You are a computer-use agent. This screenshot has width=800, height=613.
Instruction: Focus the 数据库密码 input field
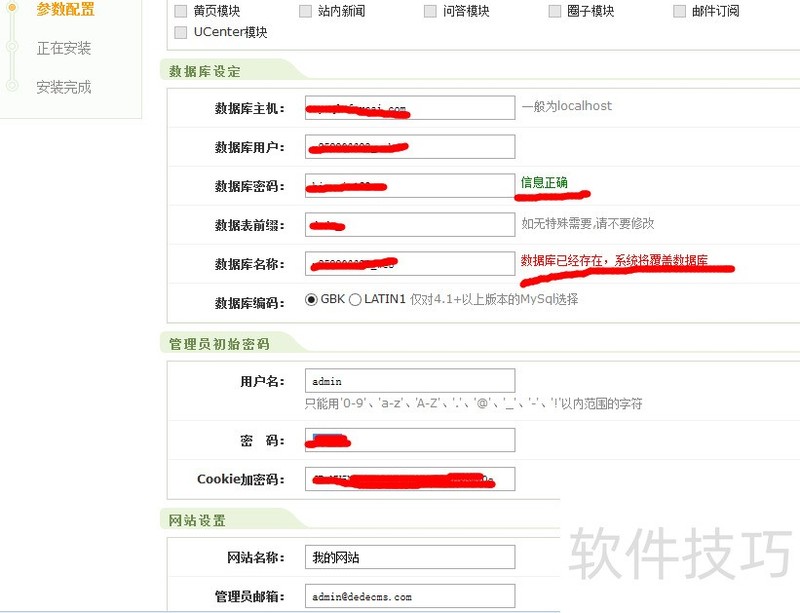410,186
